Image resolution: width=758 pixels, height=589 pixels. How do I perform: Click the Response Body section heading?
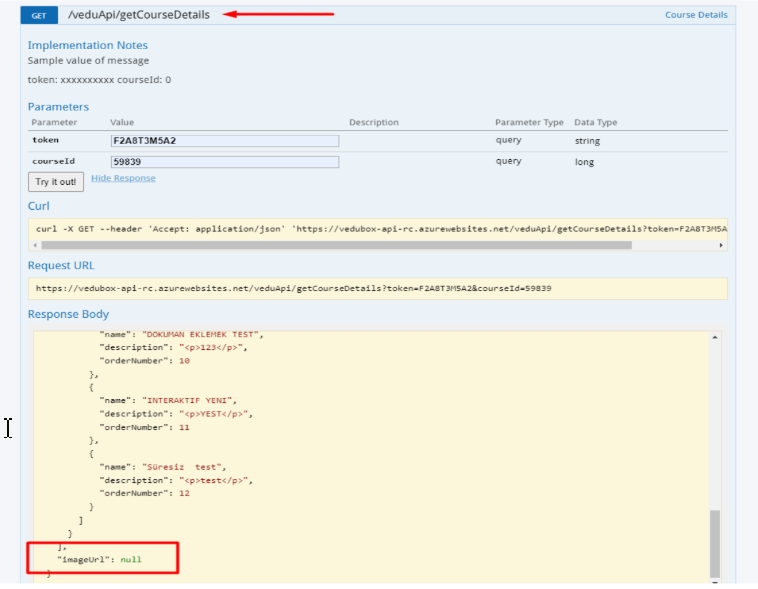68,314
